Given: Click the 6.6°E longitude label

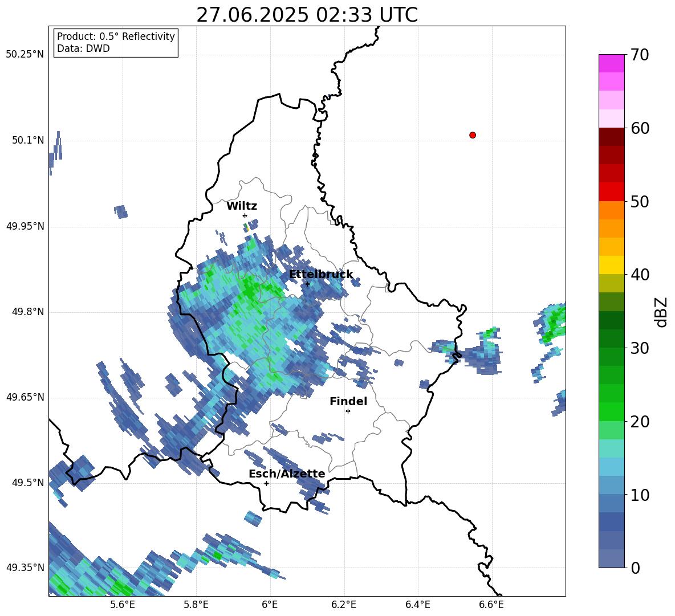Looking at the screenshot, I should tap(491, 605).
